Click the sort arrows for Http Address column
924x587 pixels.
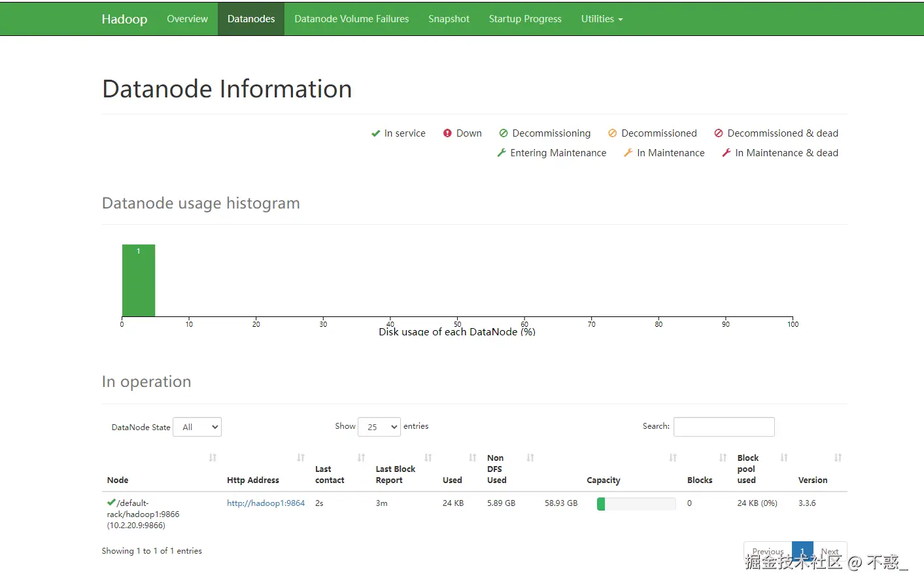(301, 458)
